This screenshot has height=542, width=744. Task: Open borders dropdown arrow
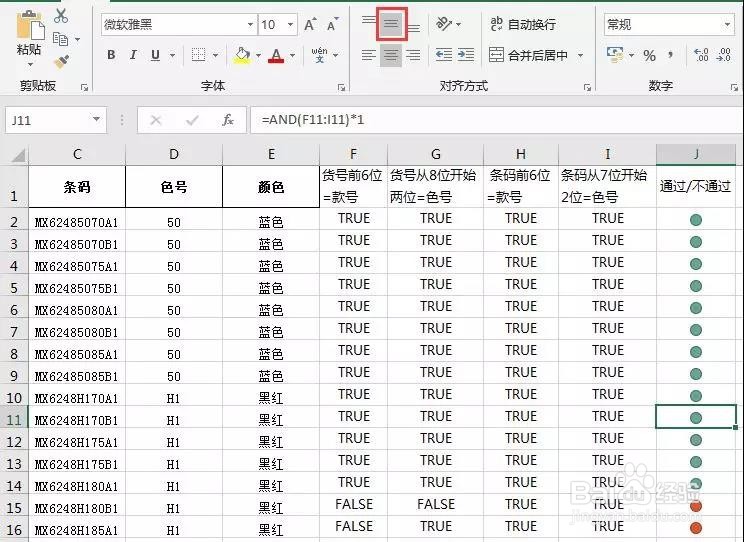click(215, 56)
